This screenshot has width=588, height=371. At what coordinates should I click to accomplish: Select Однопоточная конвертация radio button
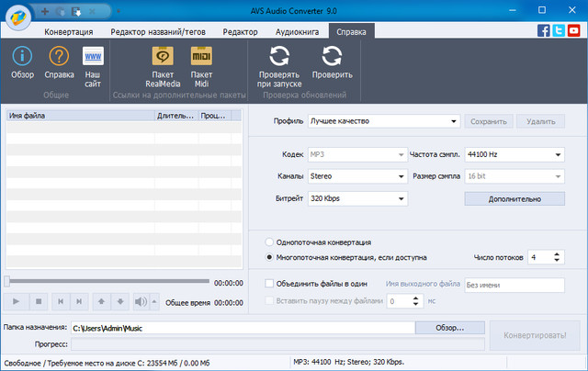click(269, 242)
